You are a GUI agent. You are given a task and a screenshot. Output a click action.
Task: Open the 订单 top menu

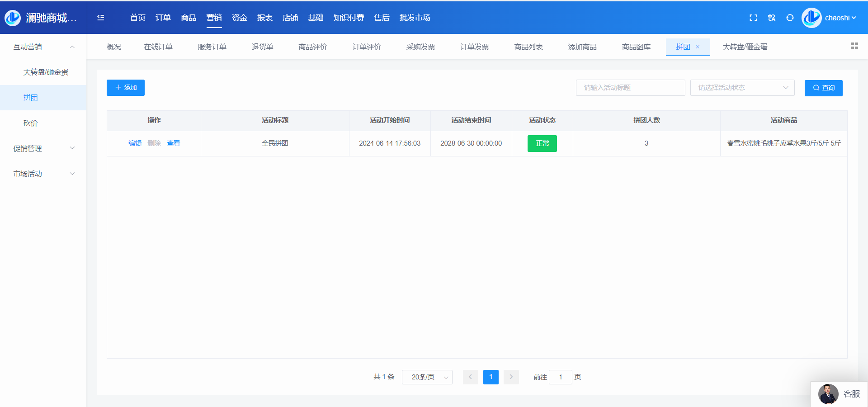tap(163, 18)
